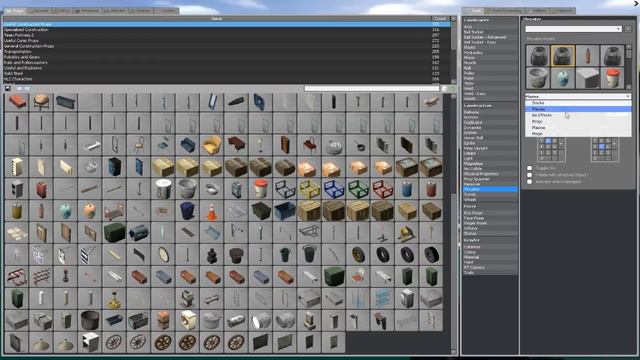The height and width of the screenshot is (360, 640).
Task: Spawn the round wall clock prop
Action: [163, 256]
